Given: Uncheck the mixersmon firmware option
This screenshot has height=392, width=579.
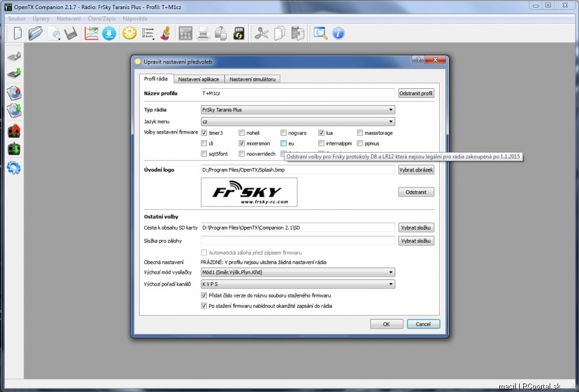Looking at the screenshot, I should [x=241, y=143].
